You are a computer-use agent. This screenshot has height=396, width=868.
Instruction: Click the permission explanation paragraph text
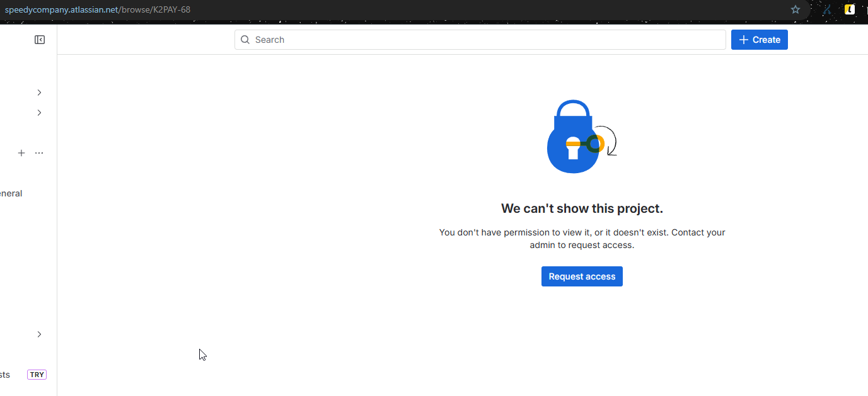(582, 239)
